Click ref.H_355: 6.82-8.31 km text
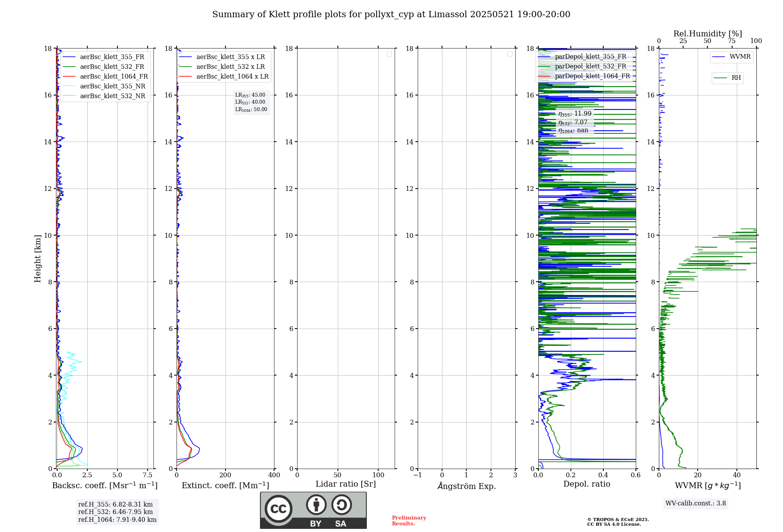This screenshot has height=532, width=783. [x=115, y=505]
